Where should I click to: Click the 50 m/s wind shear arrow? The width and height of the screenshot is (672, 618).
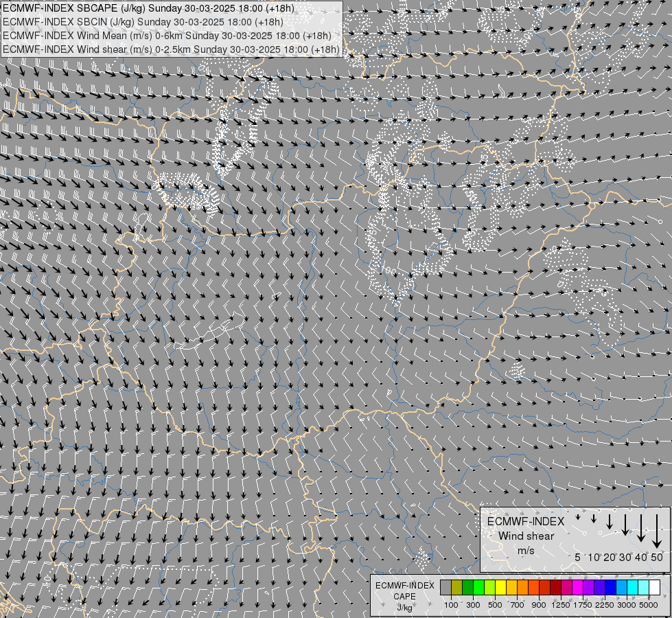(x=657, y=531)
